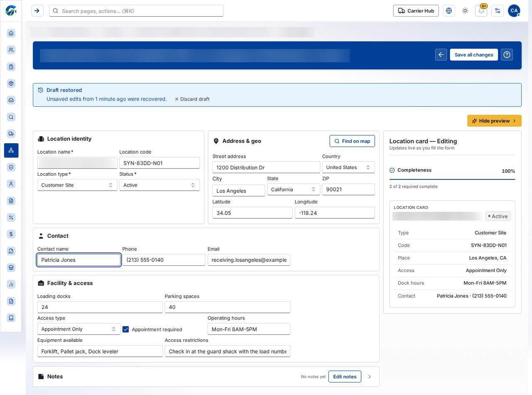
Task: Click the ZIP input field
Action: pos(348,189)
